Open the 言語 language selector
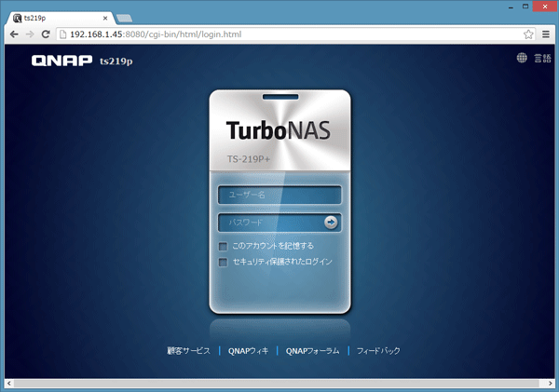 click(x=542, y=58)
